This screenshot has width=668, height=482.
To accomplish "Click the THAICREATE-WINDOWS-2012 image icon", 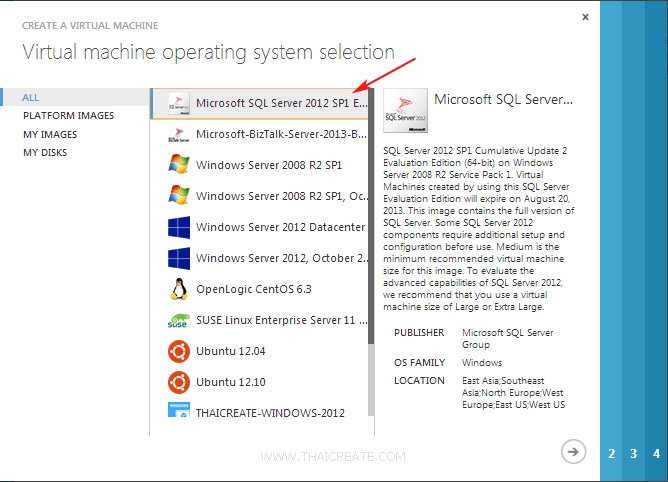I will point(179,410).
